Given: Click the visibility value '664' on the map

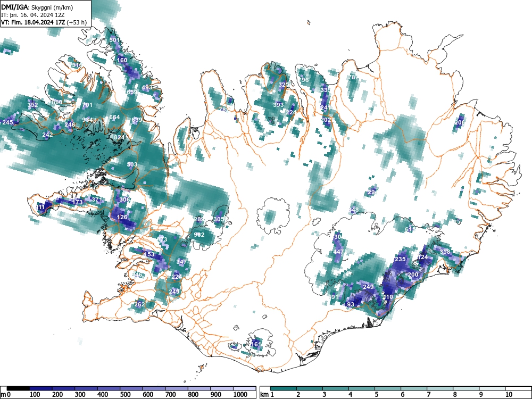Looking at the screenshot, I should click(x=114, y=117).
